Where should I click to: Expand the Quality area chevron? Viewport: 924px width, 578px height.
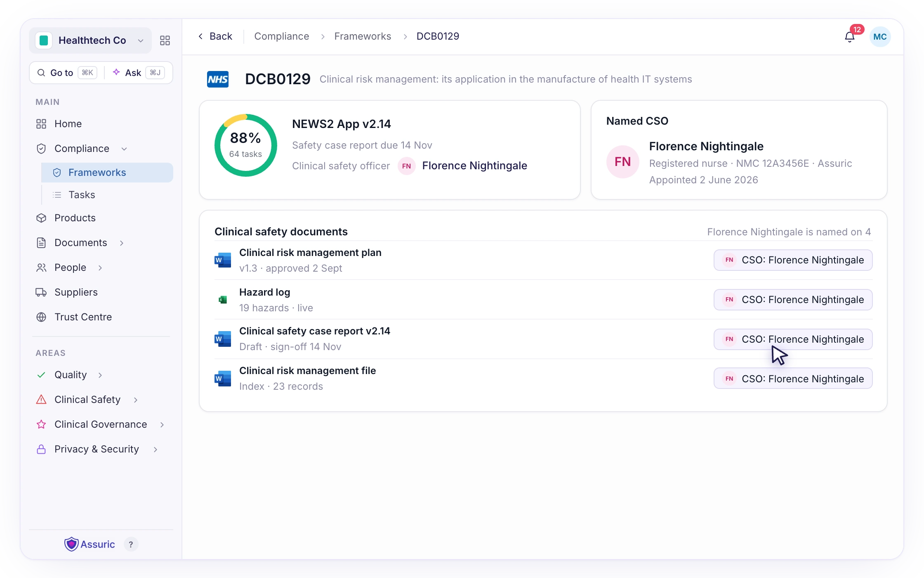[x=100, y=375]
